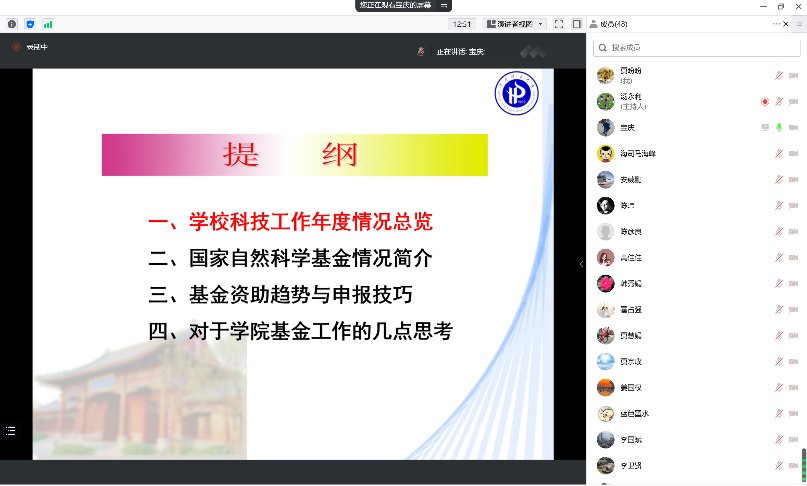
Task: Click the 录制中 recording indicator
Action: coord(30,47)
